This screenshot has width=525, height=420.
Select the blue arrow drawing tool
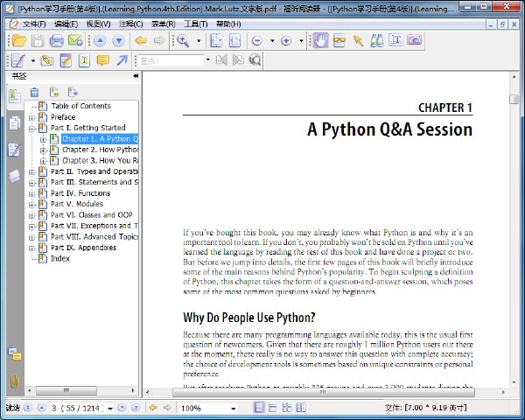tap(122, 60)
